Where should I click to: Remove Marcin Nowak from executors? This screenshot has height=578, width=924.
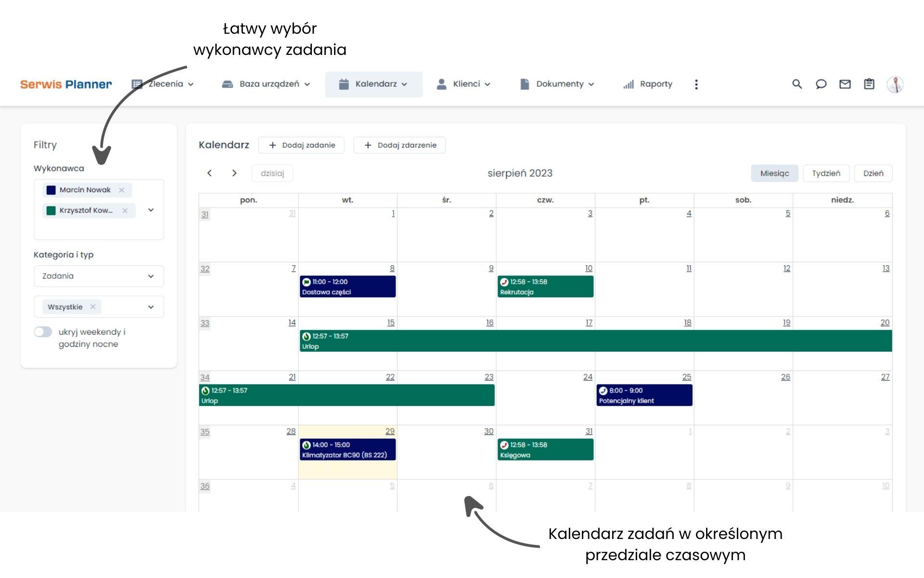(122, 190)
